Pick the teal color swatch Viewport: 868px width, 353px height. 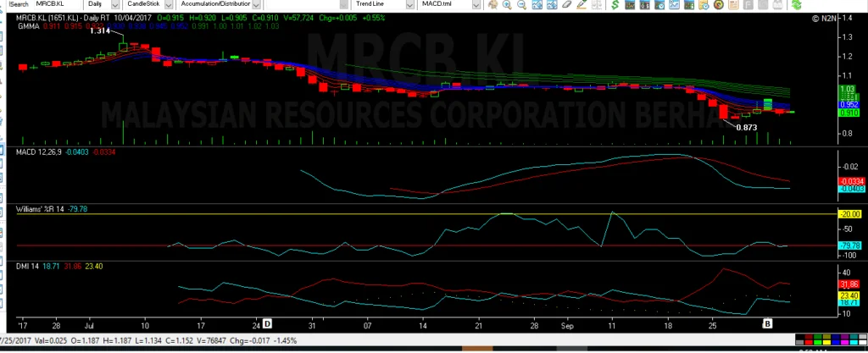(854, 336)
